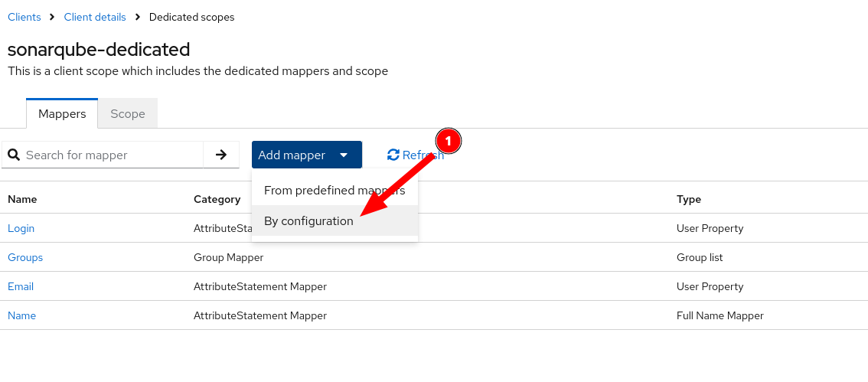
Task: Click 'AttributeStatement Mapper' in Email row
Action: point(260,286)
